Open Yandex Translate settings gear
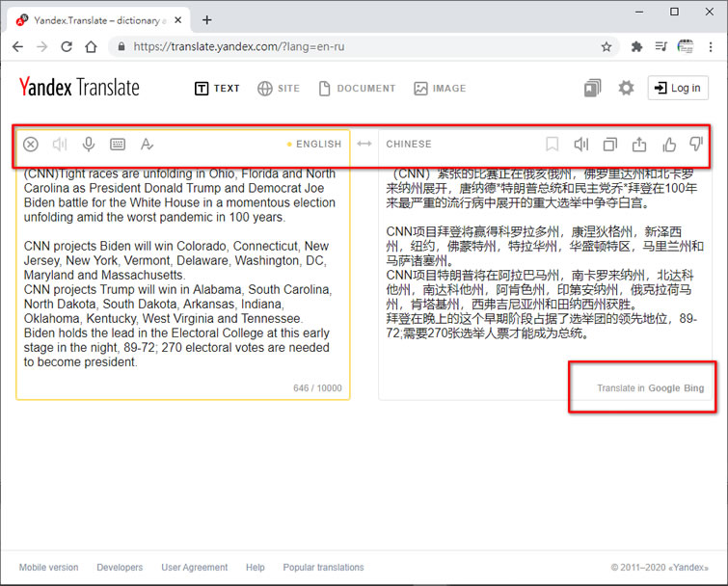Viewport: 728px width, 586px height. (x=626, y=88)
